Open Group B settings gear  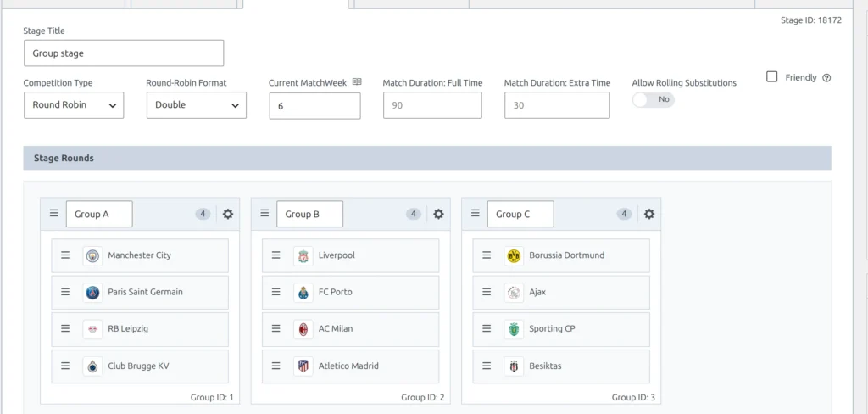pyautogui.click(x=438, y=214)
